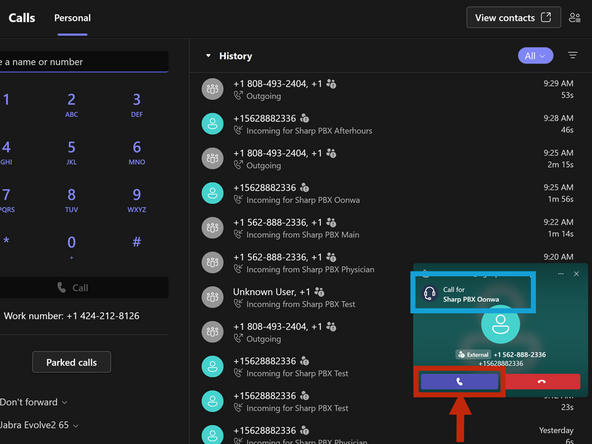Open the Jabra Evolve2 65 device dropdown
The image size is (592, 444).
pos(39,425)
